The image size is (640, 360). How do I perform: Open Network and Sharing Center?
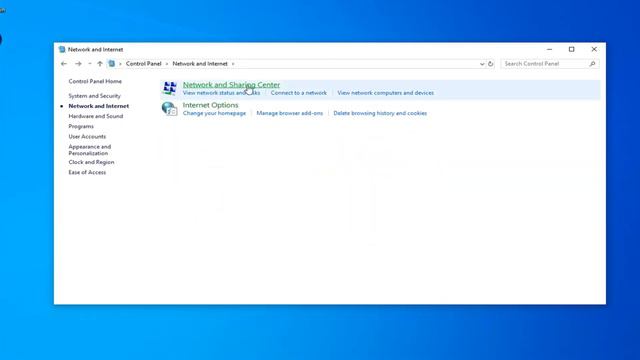pos(231,84)
